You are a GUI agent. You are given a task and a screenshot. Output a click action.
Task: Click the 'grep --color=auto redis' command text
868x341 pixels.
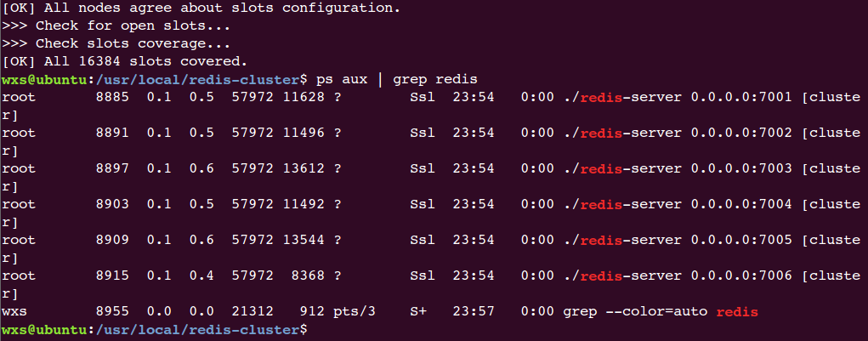pos(660,311)
